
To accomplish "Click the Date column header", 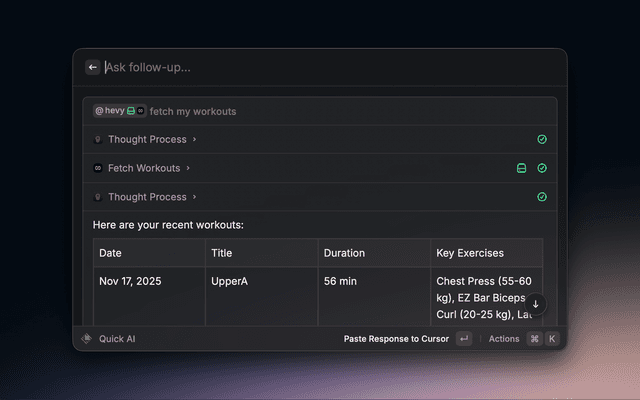I will 110,253.
